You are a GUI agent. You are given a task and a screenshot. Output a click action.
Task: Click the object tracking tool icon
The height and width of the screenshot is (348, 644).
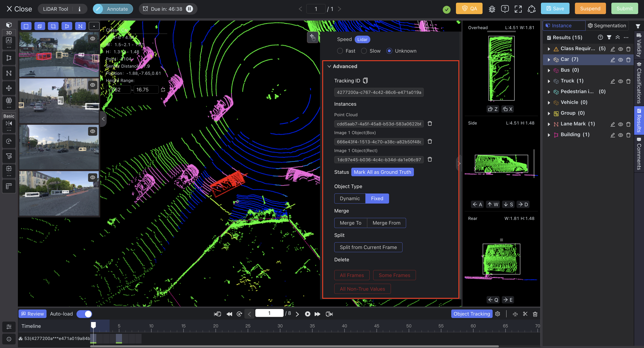[472, 314]
